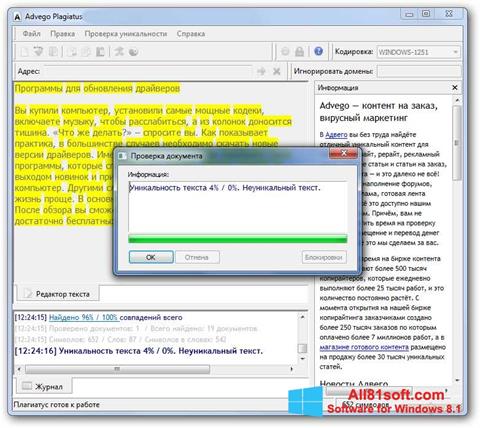This screenshot has width=480, height=428.
Task: Select the Журнал tab
Action: (x=43, y=387)
